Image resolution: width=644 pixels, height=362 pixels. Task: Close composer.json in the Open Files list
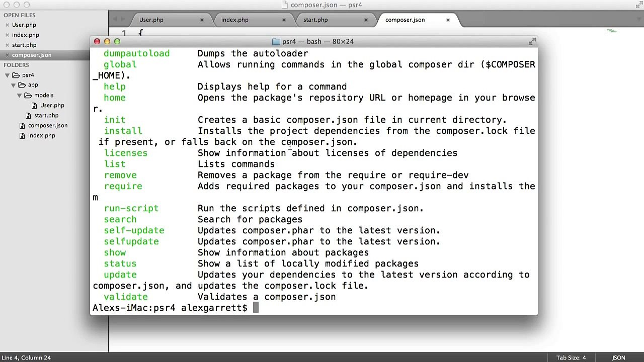pos(7,55)
